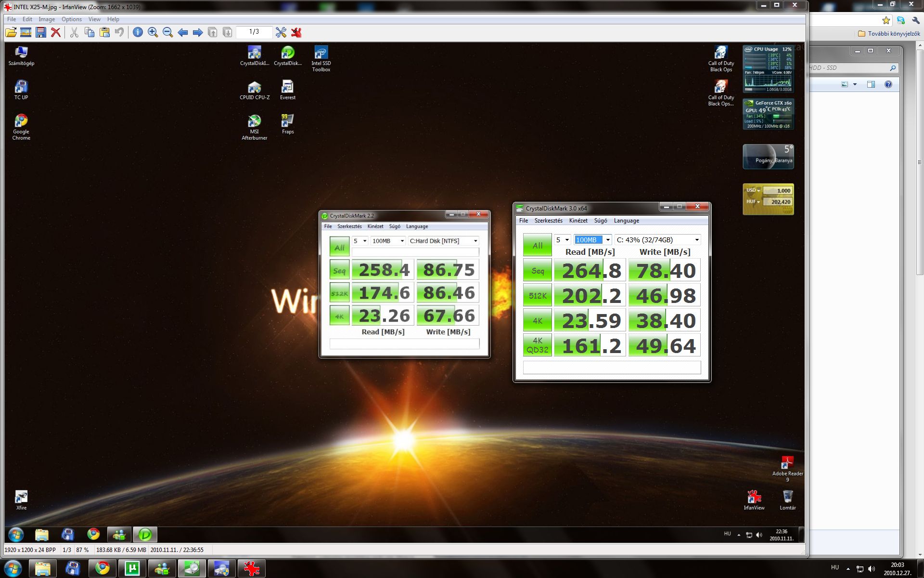Screen dimensions: 924x578
Task: Start a slideshow with the filmstrip icon
Action: (x=26, y=32)
